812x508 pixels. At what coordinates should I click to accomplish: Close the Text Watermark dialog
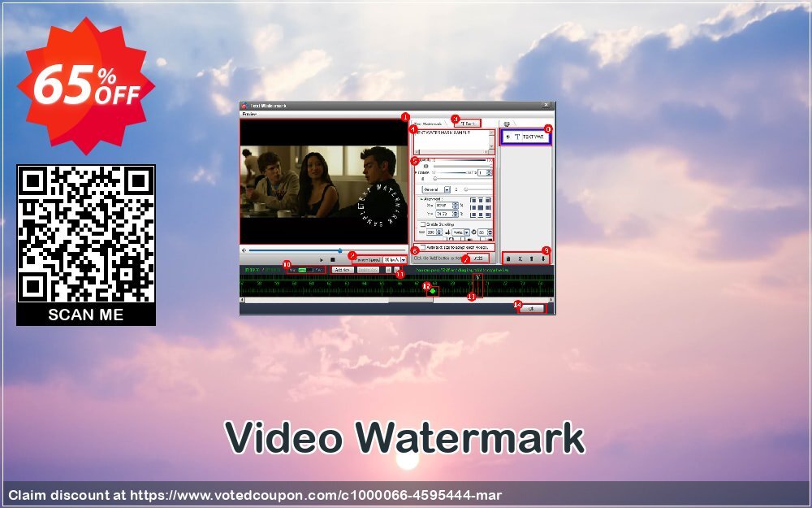click(546, 105)
